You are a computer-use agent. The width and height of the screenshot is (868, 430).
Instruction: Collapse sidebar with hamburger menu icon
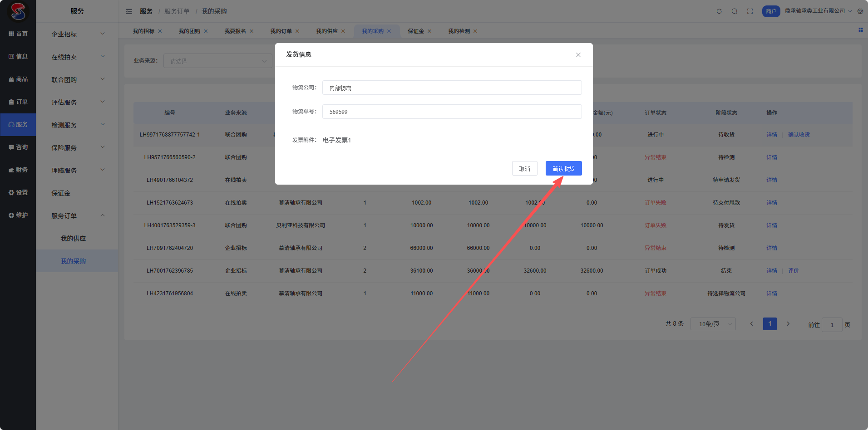click(129, 11)
